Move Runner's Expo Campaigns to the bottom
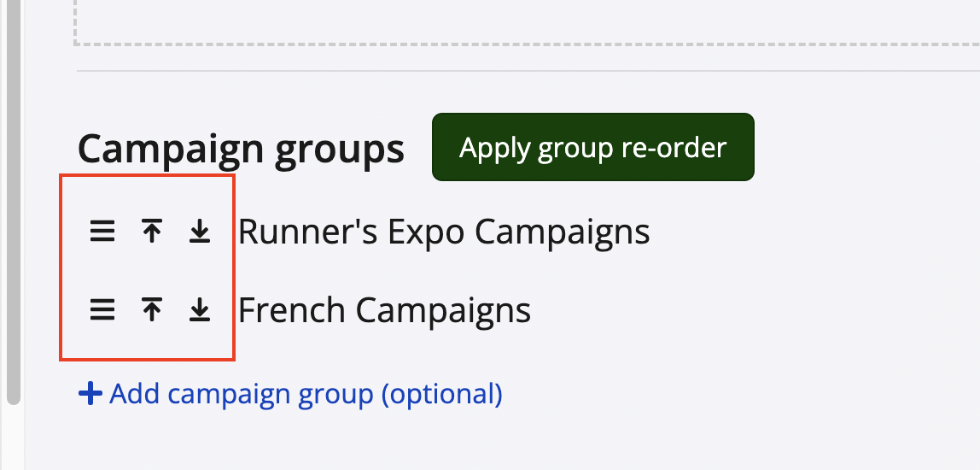Screen dimensions: 980x470 click(x=200, y=232)
